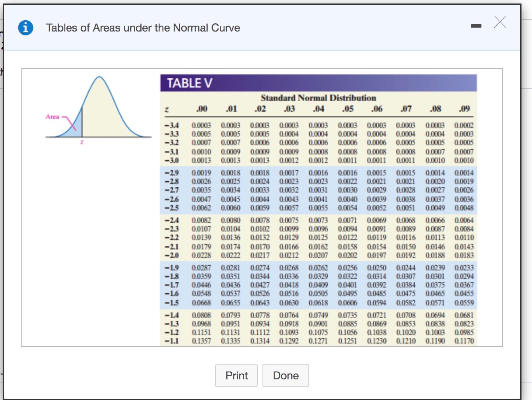The height and width of the screenshot is (400, 532).
Task: Click row label -1.4
Action: pos(171,315)
